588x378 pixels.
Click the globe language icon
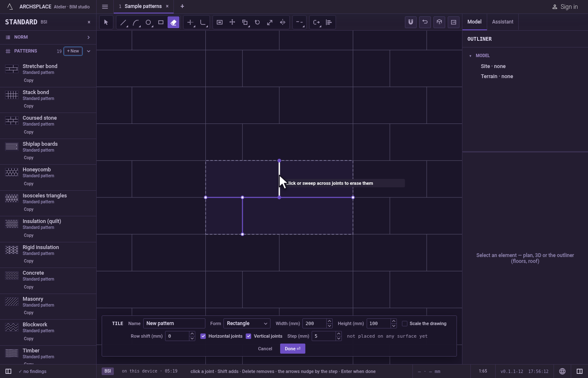point(562,371)
